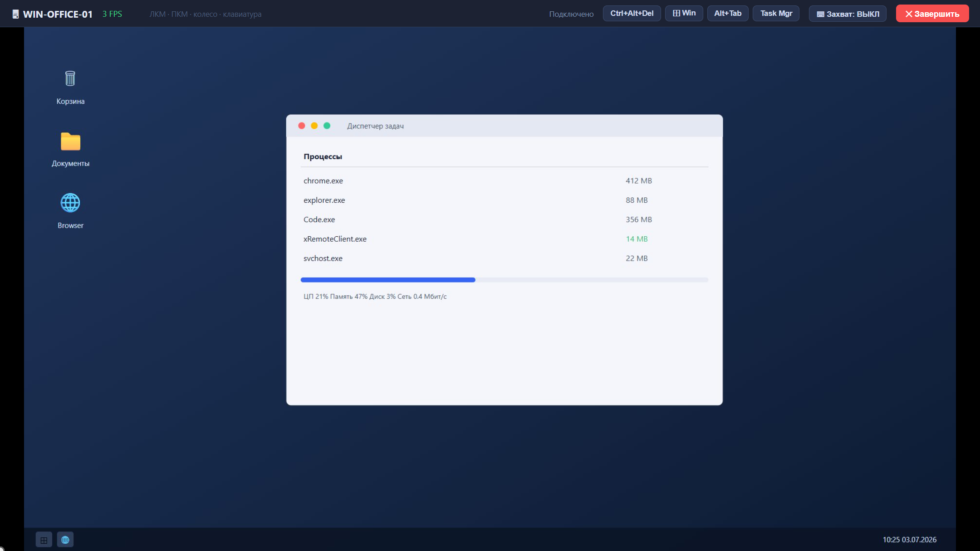Select chrome.exe process row

tap(504, 180)
